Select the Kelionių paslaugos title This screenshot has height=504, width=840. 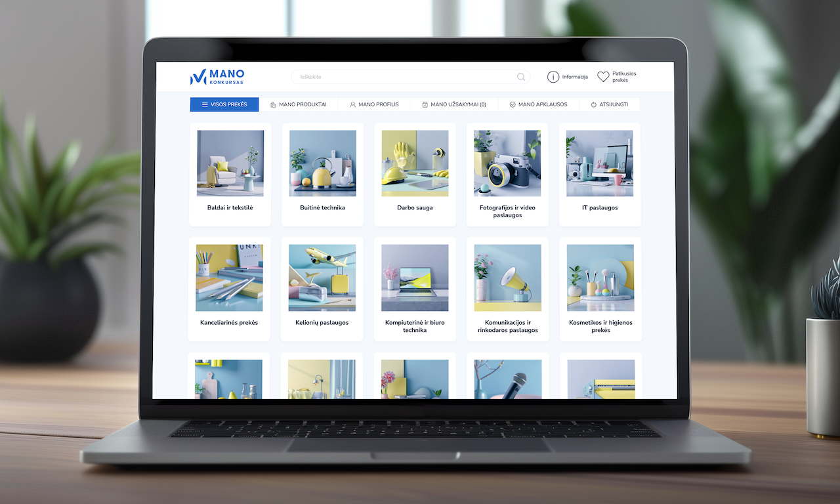[322, 323]
